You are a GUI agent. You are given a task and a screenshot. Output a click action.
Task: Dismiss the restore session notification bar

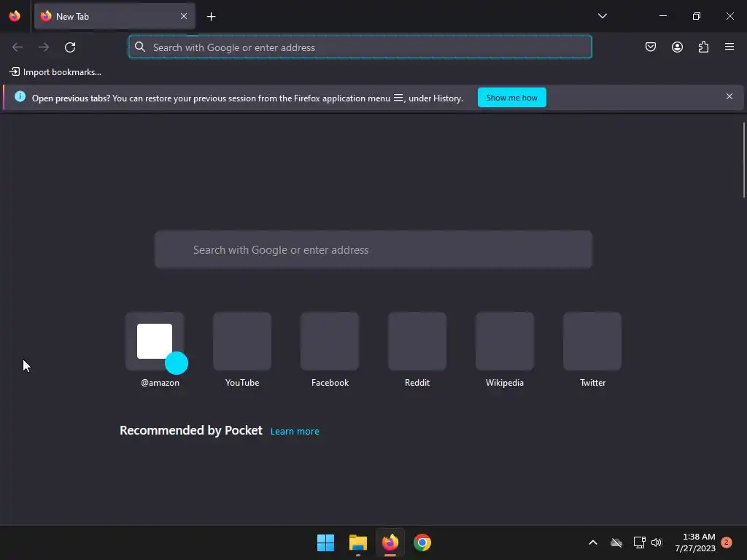[729, 97]
